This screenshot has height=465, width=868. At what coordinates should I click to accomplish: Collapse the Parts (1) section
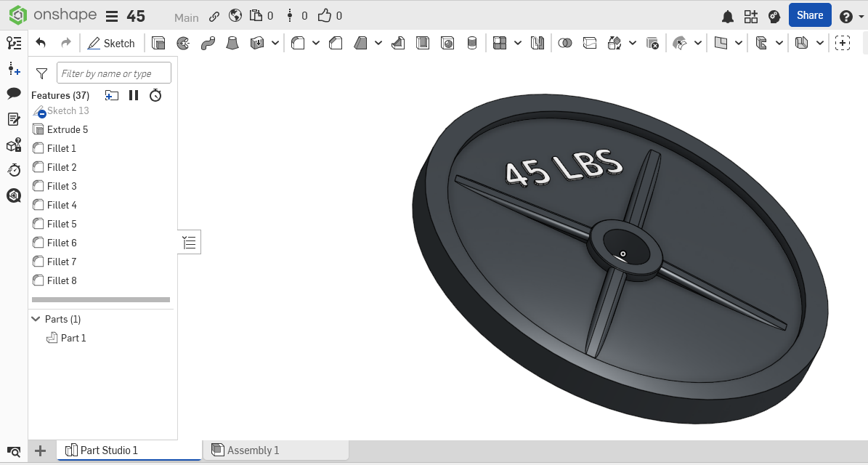(x=36, y=319)
